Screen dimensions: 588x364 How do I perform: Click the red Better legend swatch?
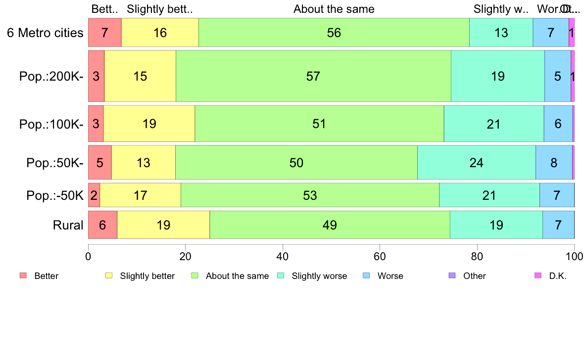23,275
